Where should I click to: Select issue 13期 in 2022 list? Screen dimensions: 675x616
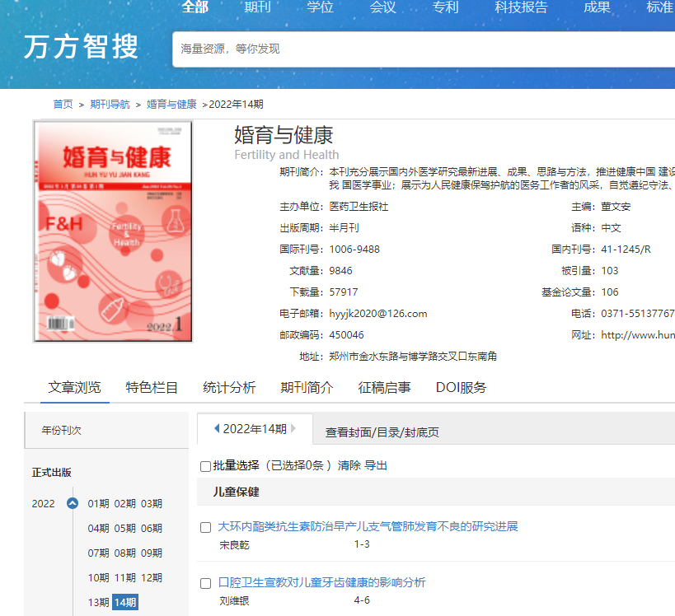[98, 602]
